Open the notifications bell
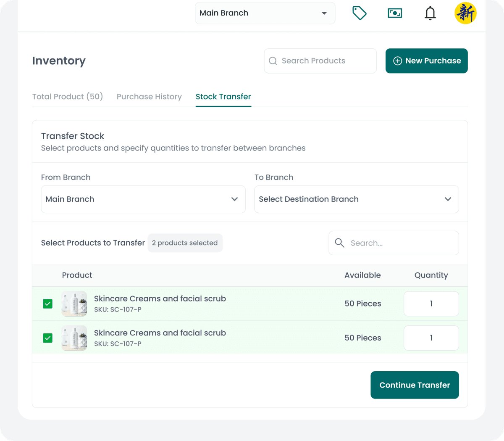This screenshot has width=504, height=441. tap(430, 13)
